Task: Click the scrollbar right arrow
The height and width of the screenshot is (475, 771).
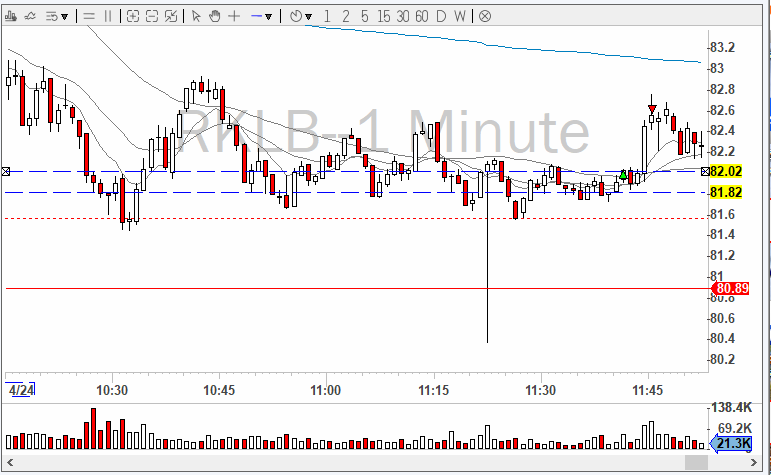Action: click(x=753, y=462)
